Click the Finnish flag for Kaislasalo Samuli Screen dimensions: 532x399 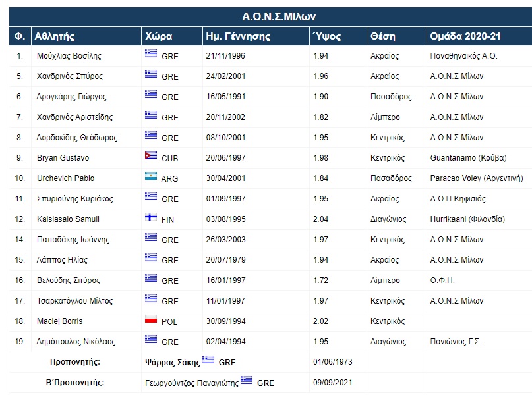(x=150, y=218)
